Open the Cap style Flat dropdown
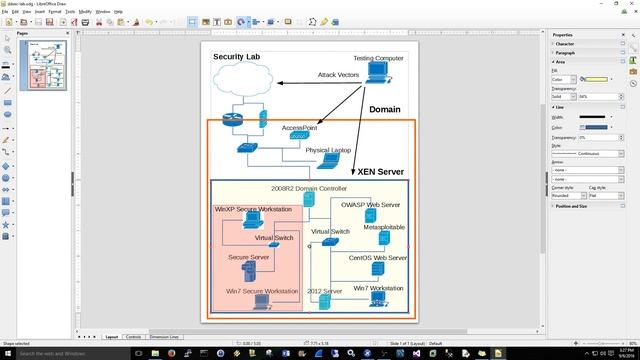This screenshot has width=640, height=360. 607,196
